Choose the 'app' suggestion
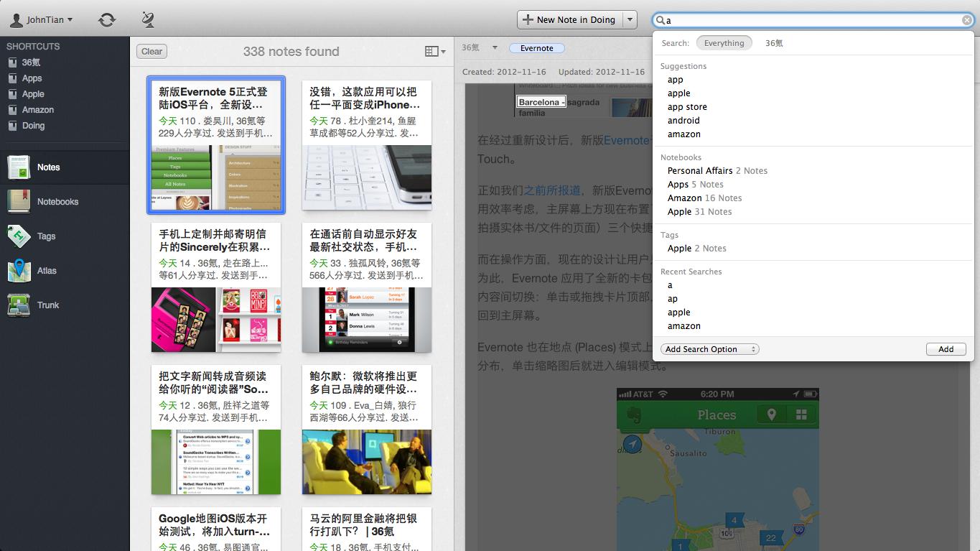 [x=675, y=80]
